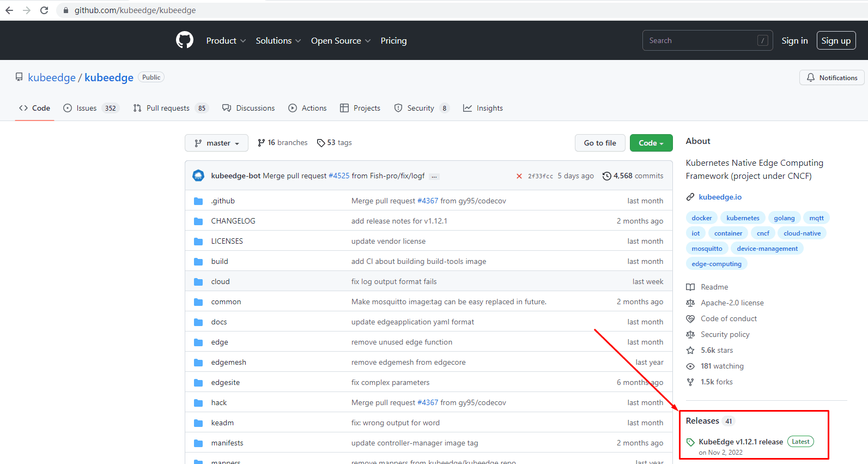Click the golang topic tag
The image size is (868, 464).
[784, 218]
